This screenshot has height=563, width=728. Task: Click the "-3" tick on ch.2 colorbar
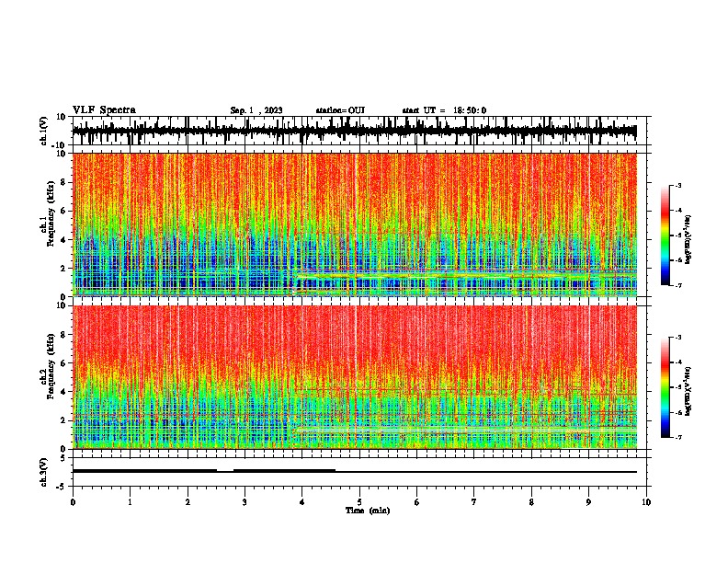[678, 338]
